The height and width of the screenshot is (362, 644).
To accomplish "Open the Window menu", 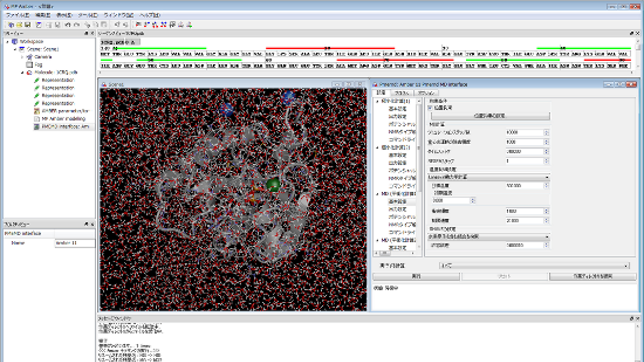I will pos(118,15).
